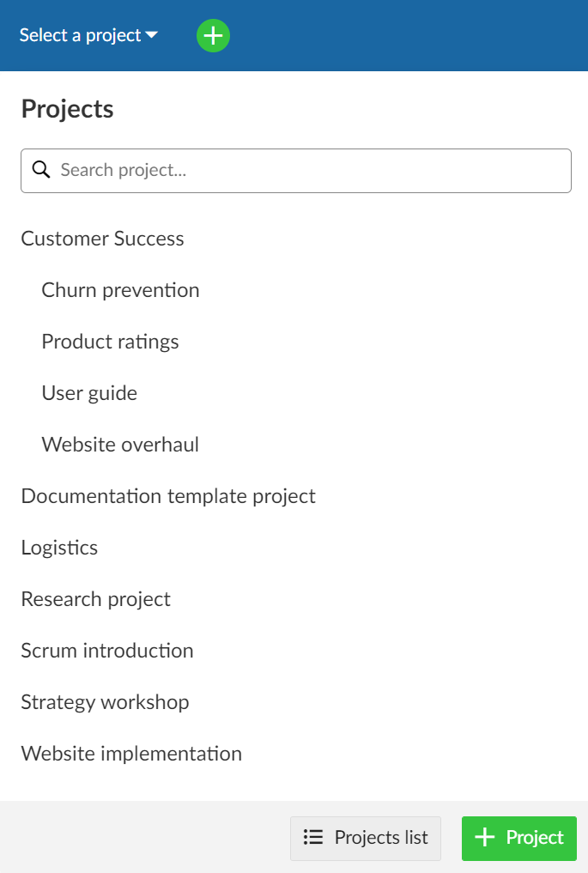This screenshot has width=588, height=873.
Task: Open the Customer Success project
Action: pos(102,239)
